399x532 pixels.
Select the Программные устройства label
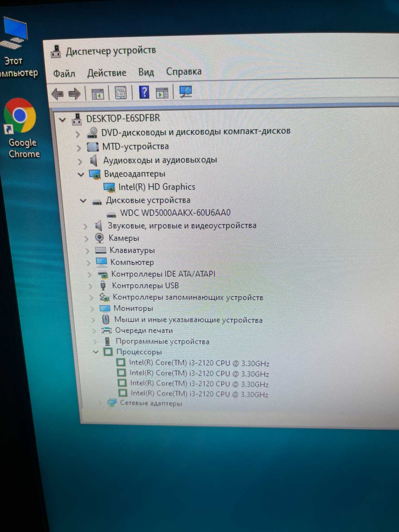click(163, 341)
